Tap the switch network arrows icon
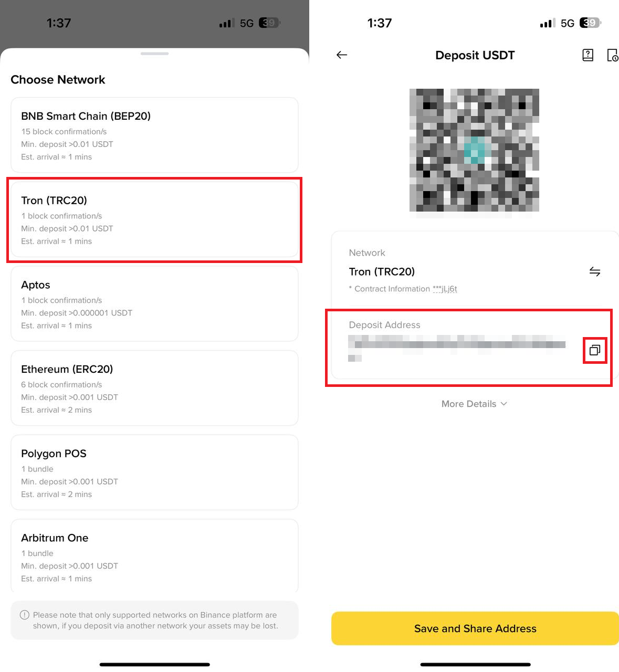The image size is (619, 672). tap(595, 271)
